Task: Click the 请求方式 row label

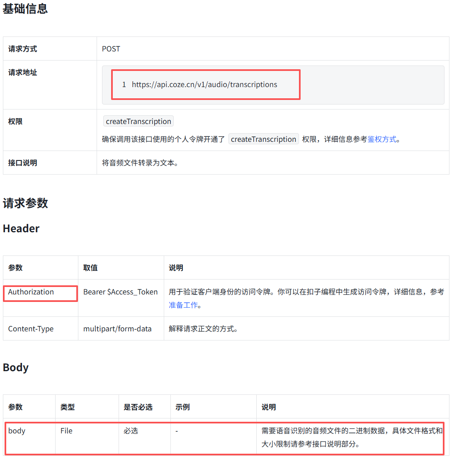Action: click(22, 49)
